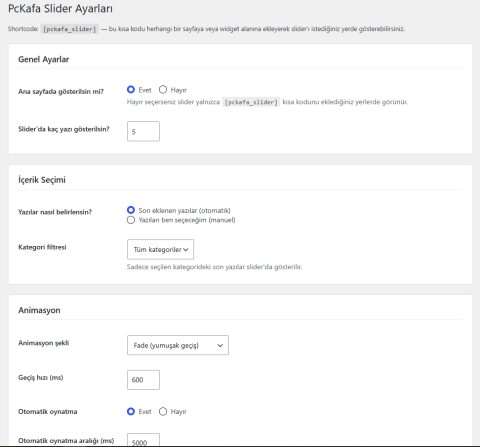This screenshot has width=480, height=447.
Task: Enable Otomatik oynatma with Evet
Action: tap(131, 411)
